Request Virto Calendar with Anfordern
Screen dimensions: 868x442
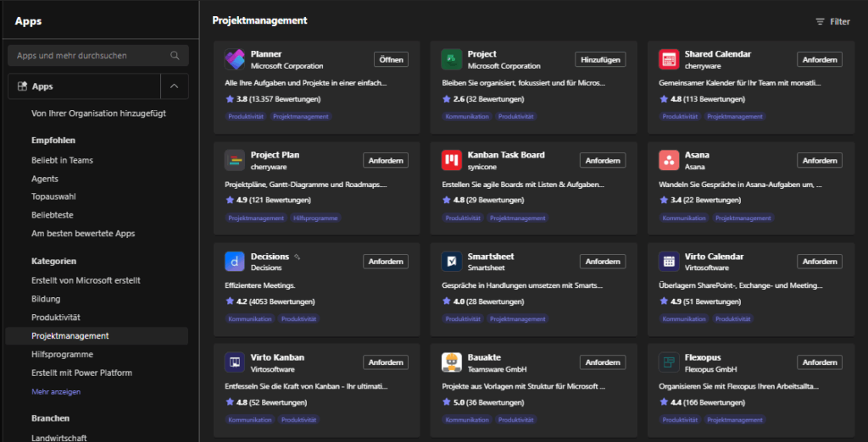point(820,262)
